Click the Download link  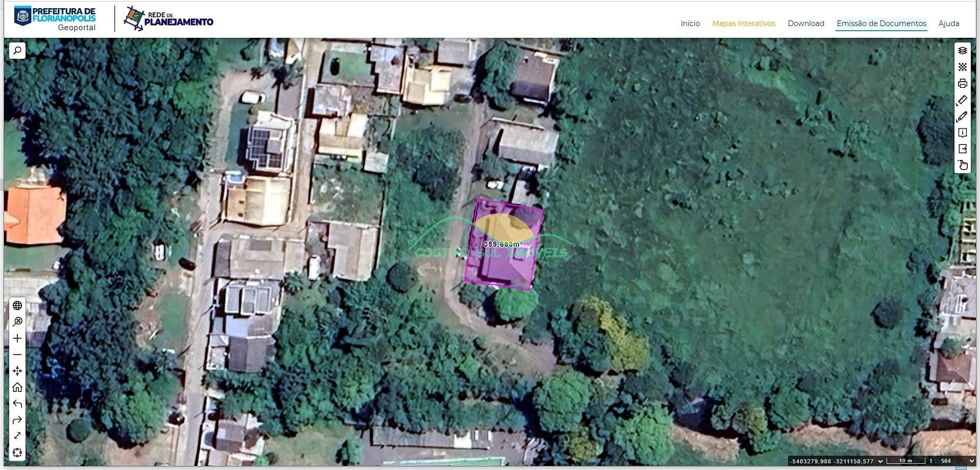coord(805,24)
